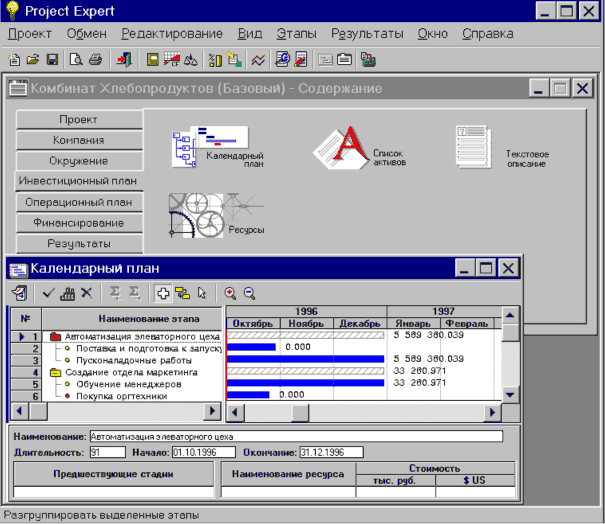Click the Длительность duration field

coord(107,452)
